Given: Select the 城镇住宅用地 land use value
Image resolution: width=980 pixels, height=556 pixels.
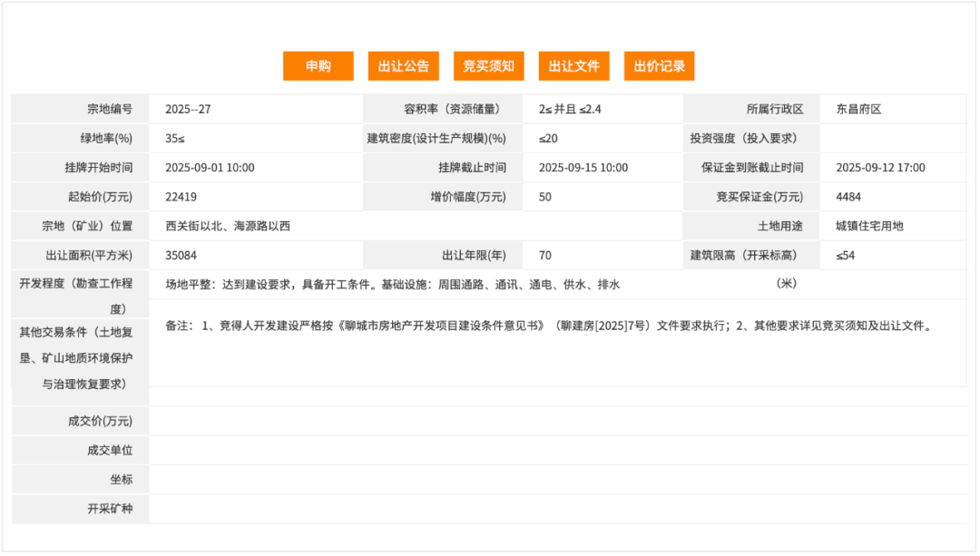Looking at the screenshot, I should tap(864, 226).
